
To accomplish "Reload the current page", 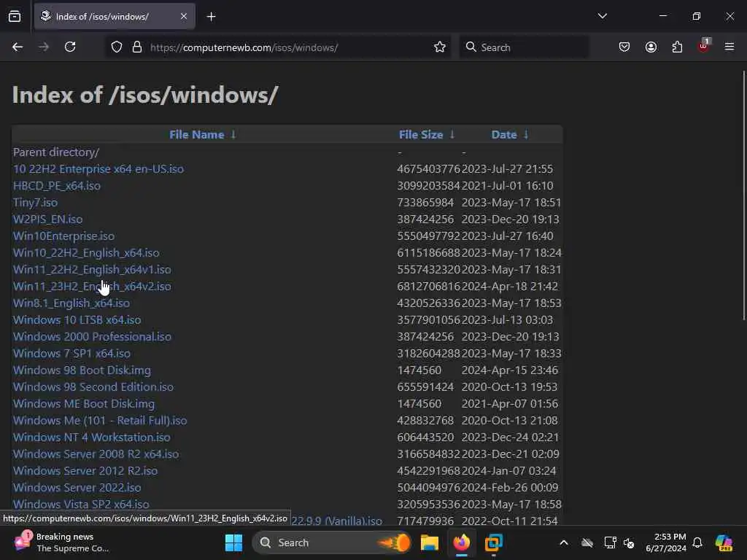I will coord(70,47).
